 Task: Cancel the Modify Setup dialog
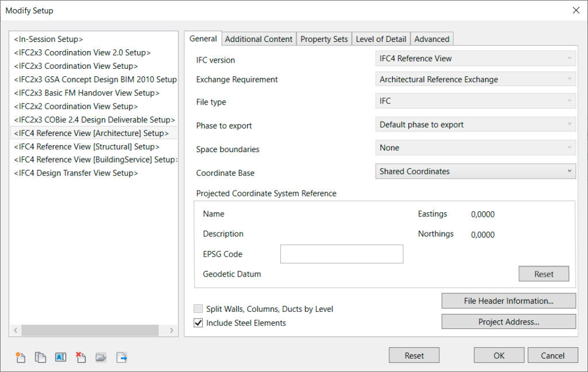(x=553, y=355)
